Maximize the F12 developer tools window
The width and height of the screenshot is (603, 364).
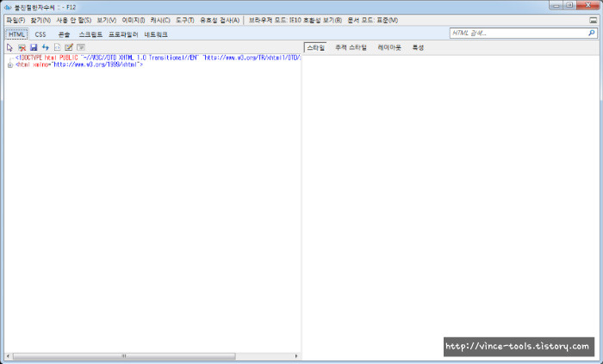tap(569, 5)
